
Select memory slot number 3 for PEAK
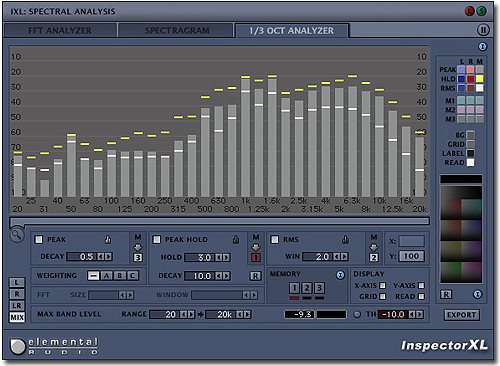pos(138,258)
